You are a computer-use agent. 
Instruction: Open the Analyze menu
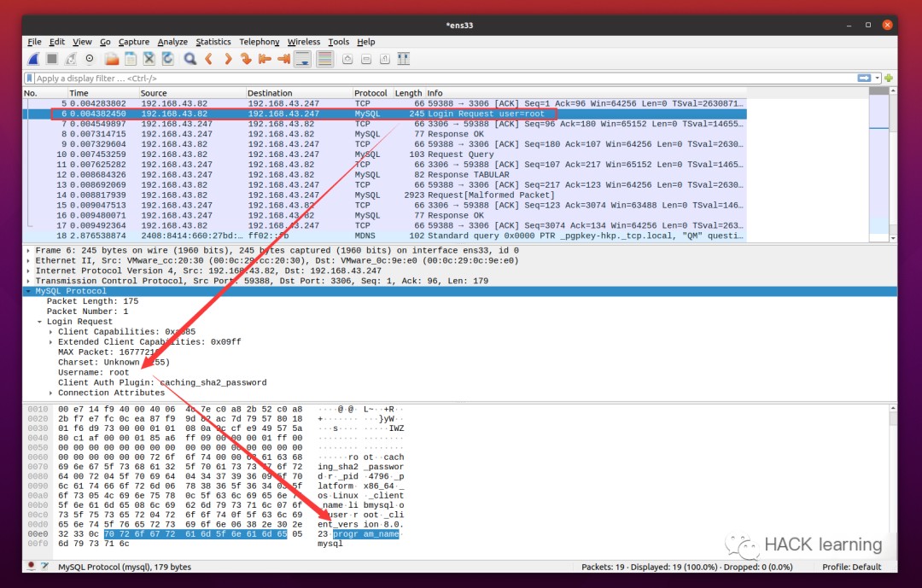[x=172, y=42]
